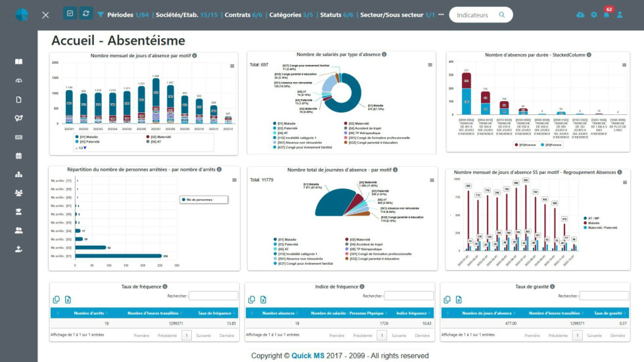Image resolution: width=644 pixels, height=362 pixels.
Task: Copy the Indice de fréquence table data
Action: click(252, 300)
